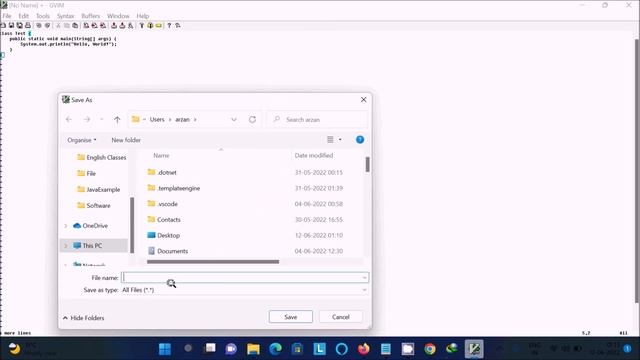
Task: Click Users in the address path
Action: (157, 119)
